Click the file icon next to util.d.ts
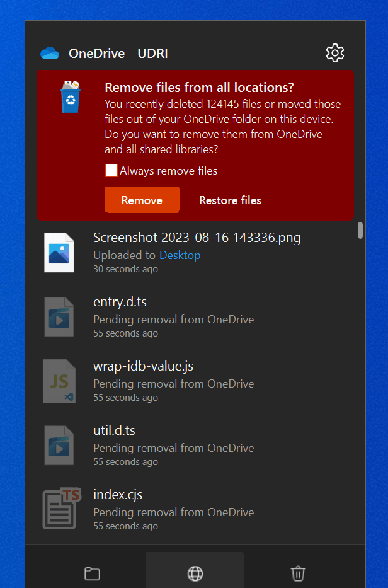The width and height of the screenshot is (388, 588). [59, 446]
